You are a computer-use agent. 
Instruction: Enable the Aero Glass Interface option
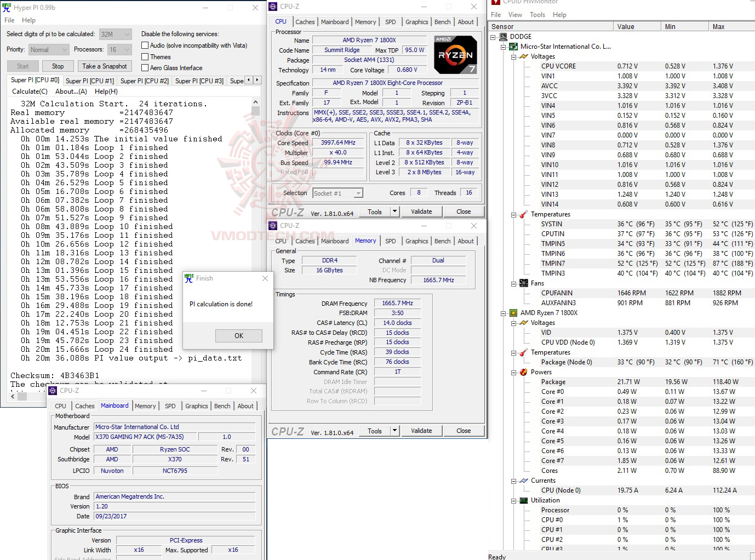[x=145, y=67]
